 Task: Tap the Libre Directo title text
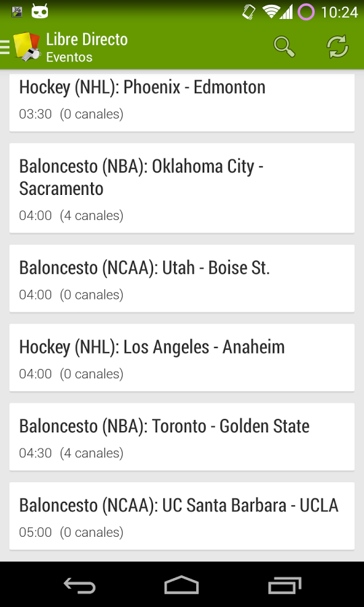(x=87, y=40)
